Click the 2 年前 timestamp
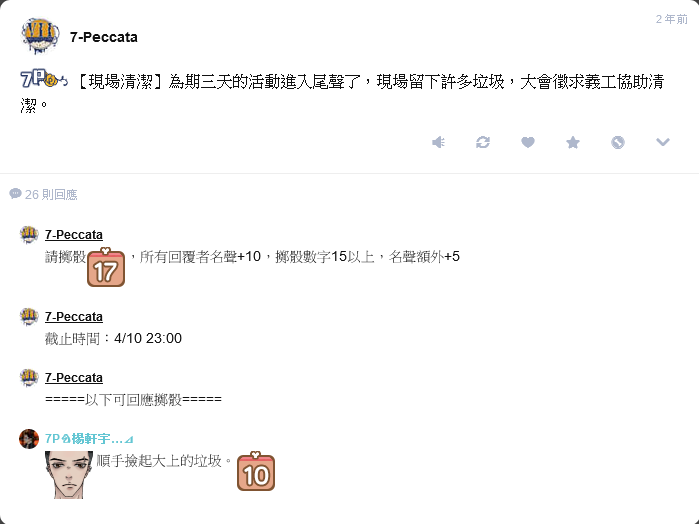The width and height of the screenshot is (699, 524). pyautogui.click(x=671, y=19)
